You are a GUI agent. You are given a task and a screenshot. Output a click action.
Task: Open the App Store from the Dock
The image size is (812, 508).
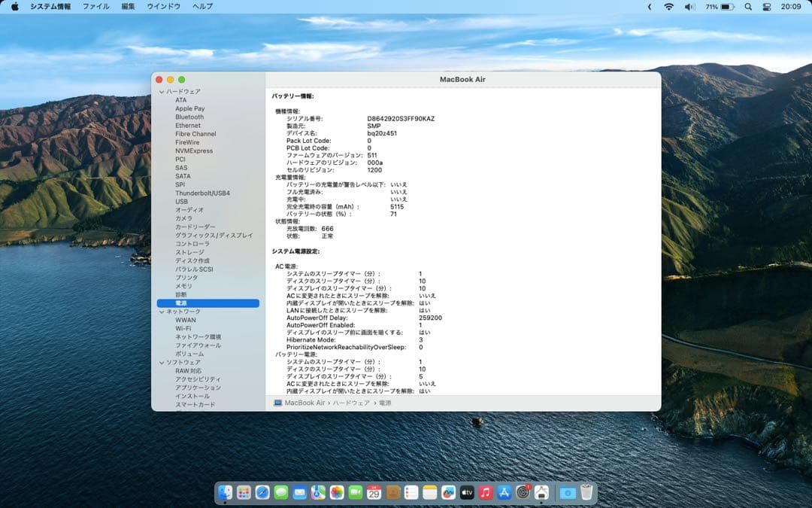coord(503,494)
